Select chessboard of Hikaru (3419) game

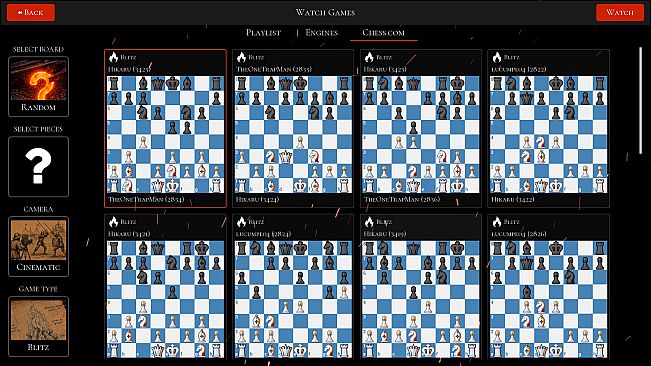click(421, 299)
